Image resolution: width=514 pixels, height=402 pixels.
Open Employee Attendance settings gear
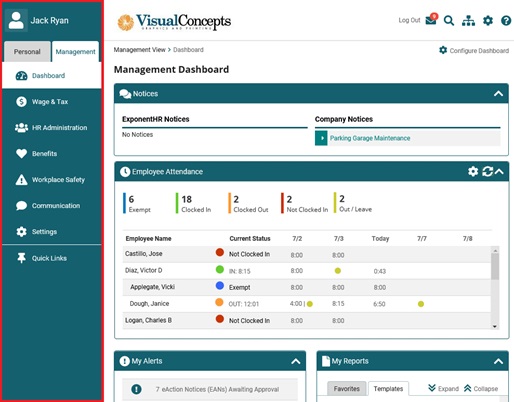pos(473,171)
